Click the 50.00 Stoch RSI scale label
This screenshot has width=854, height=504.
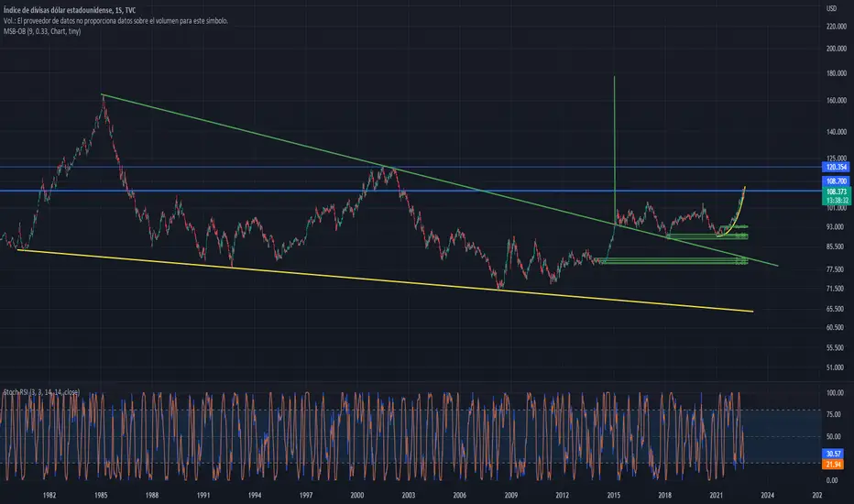pyautogui.click(x=833, y=437)
